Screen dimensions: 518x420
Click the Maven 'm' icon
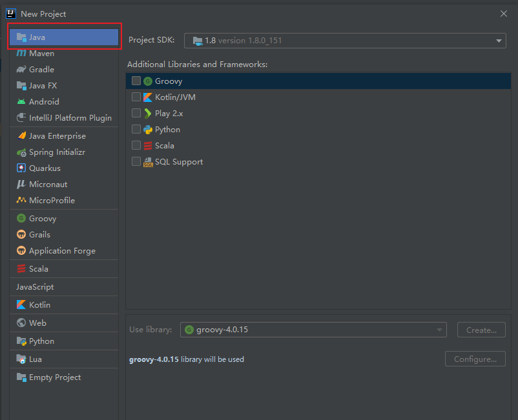pyautogui.click(x=21, y=53)
